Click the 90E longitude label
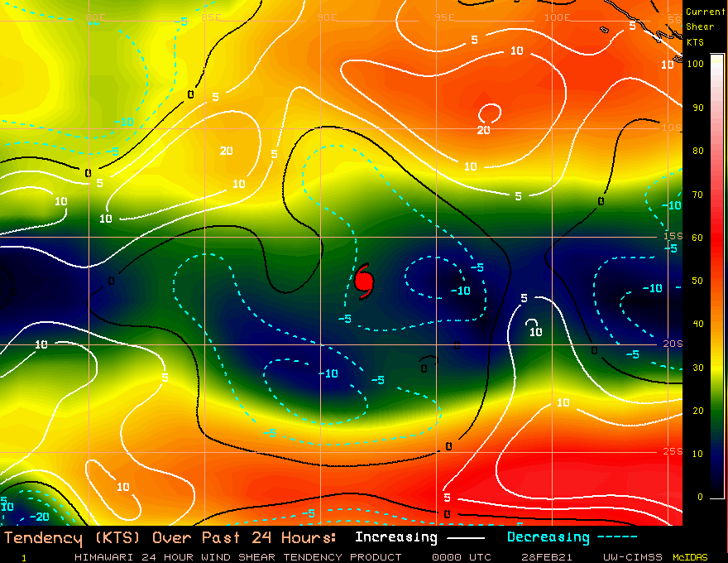 click(328, 17)
